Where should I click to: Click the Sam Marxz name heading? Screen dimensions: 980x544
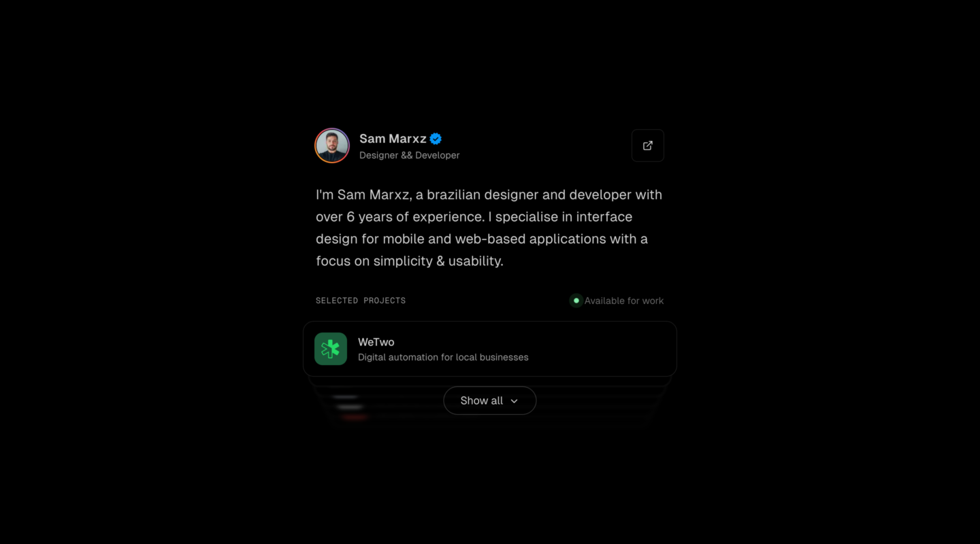[393, 139]
